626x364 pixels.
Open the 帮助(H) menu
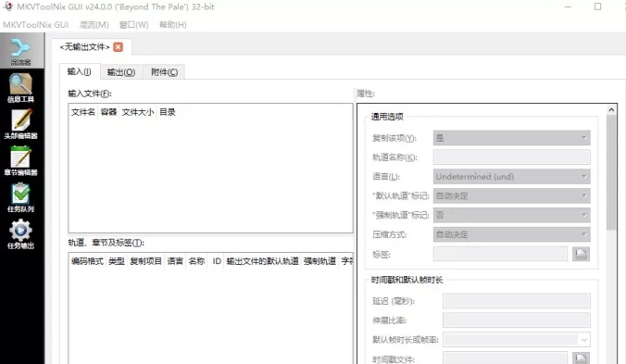(x=173, y=25)
